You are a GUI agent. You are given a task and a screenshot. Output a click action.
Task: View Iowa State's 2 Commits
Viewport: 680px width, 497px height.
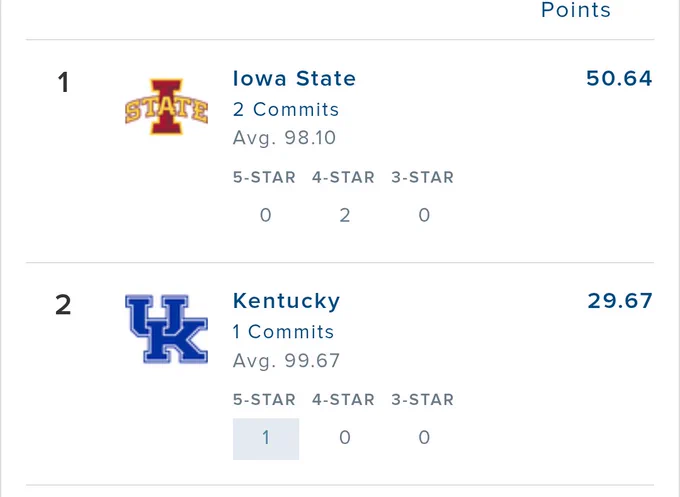click(286, 109)
